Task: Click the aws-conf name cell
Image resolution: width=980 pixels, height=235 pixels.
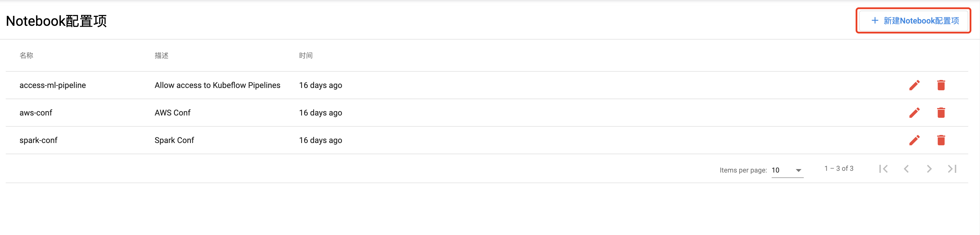Action: coord(36,113)
